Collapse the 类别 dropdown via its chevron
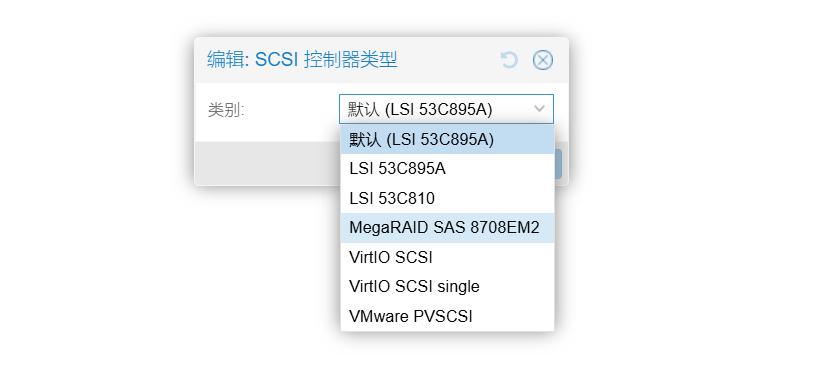Viewport: 826px width, 376px height. click(x=539, y=109)
